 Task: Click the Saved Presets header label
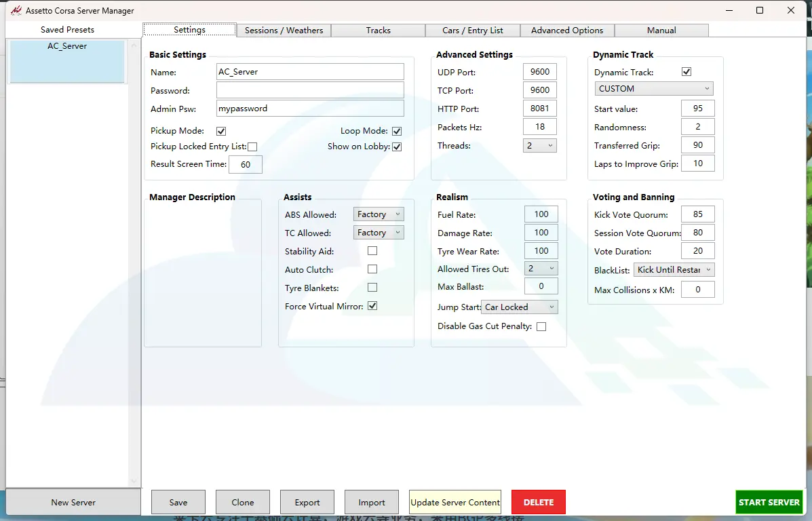coord(67,30)
